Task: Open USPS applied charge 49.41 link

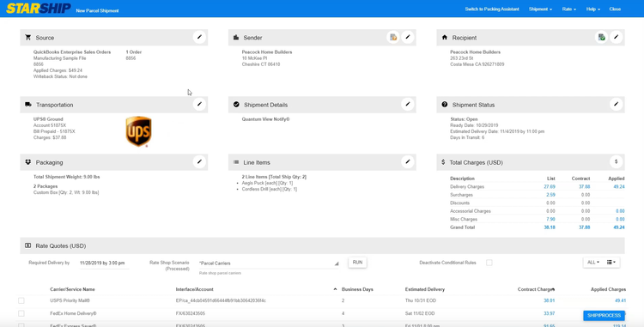Action: tap(620, 300)
